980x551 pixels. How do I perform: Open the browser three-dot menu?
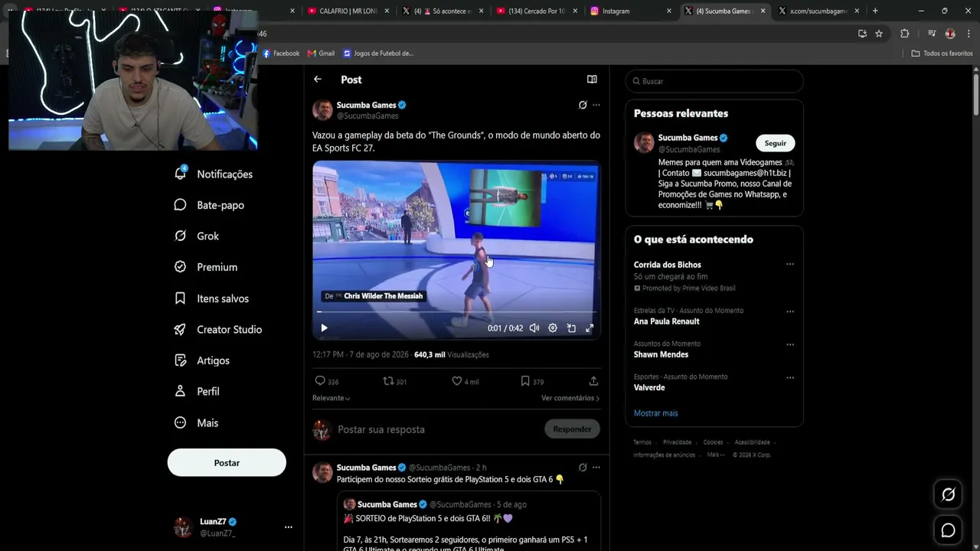point(969,34)
